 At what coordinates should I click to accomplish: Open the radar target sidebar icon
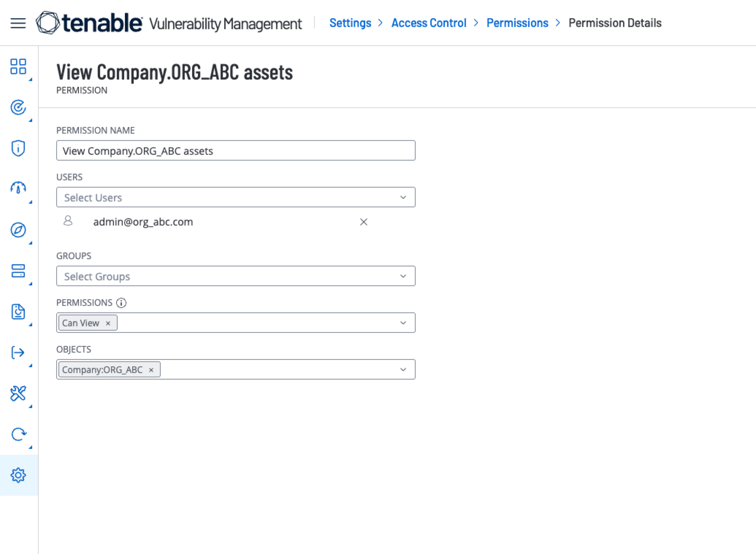point(18,108)
